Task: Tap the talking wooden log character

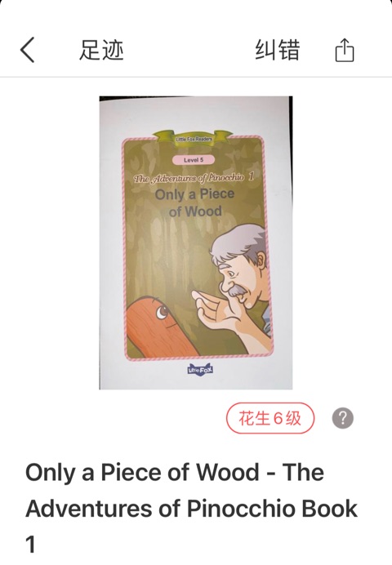Action: tap(158, 327)
